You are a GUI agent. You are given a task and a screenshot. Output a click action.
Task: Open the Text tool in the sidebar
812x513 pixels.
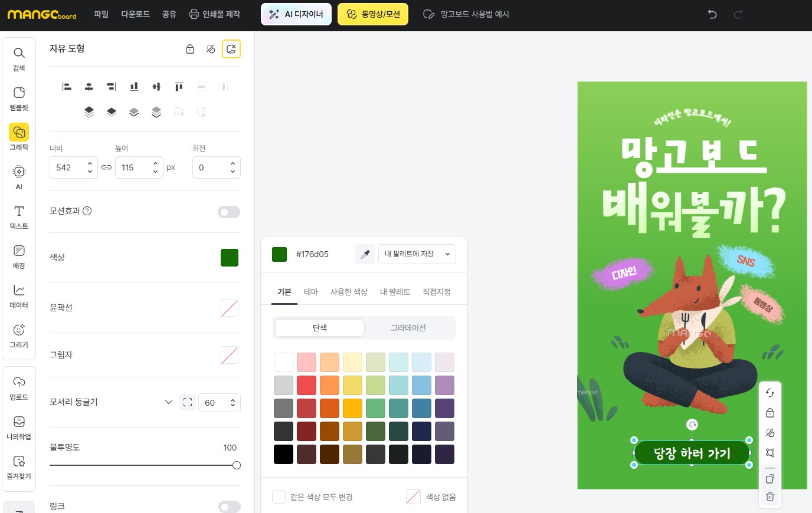pyautogui.click(x=19, y=216)
